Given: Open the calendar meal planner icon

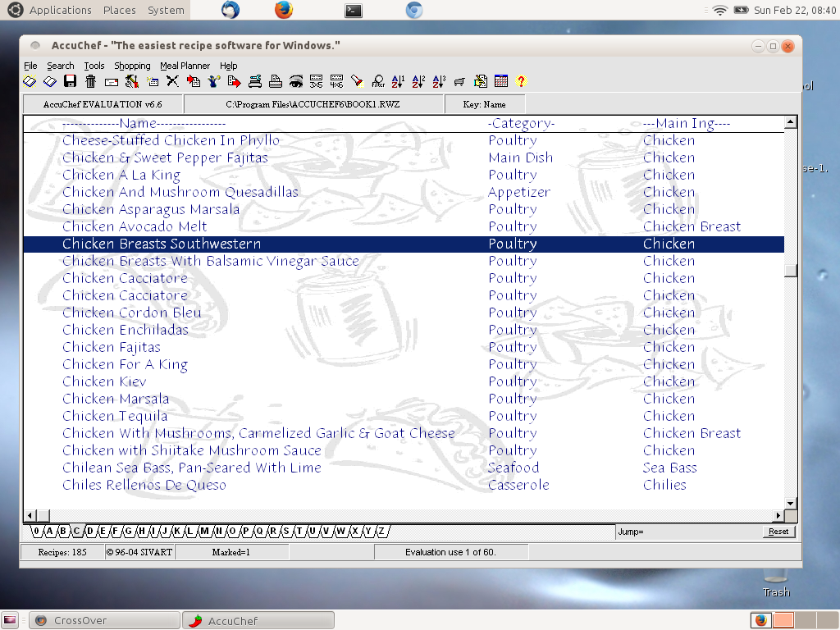Looking at the screenshot, I should click(x=500, y=81).
